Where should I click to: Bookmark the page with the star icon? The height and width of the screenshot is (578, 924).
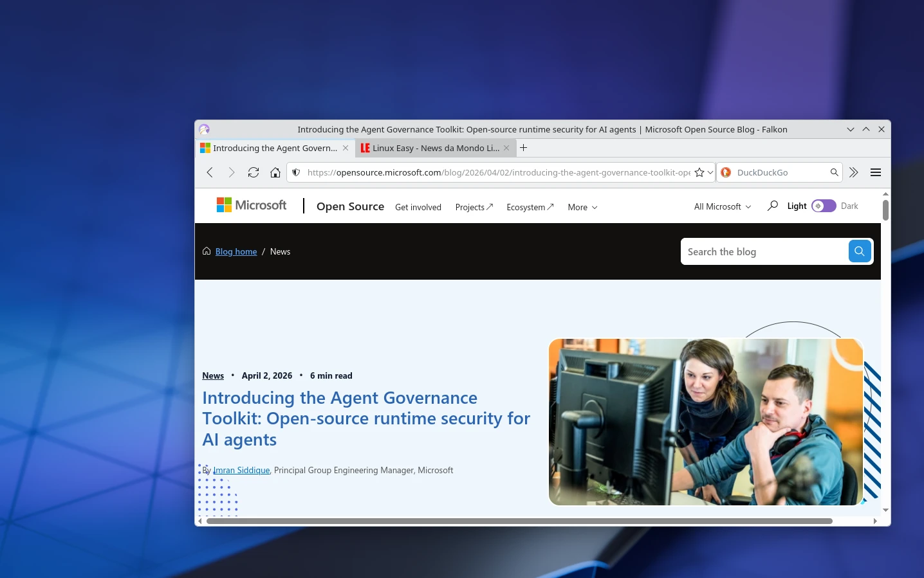click(698, 172)
